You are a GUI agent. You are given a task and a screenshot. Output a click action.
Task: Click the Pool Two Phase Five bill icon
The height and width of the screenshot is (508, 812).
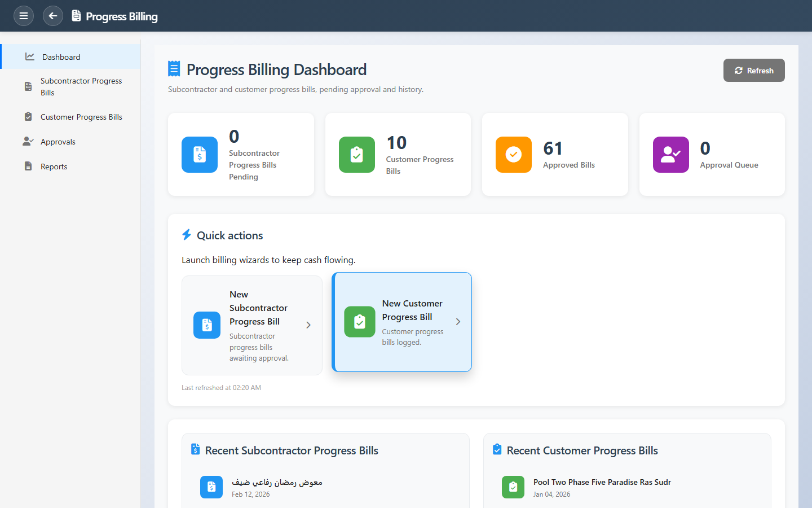coord(513,487)
